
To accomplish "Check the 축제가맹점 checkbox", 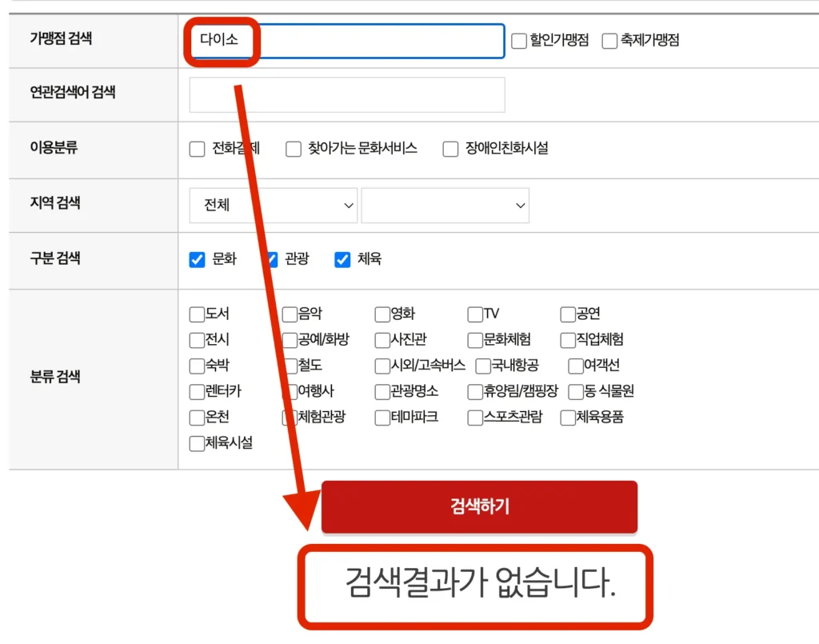I will (x=609, y=41).
